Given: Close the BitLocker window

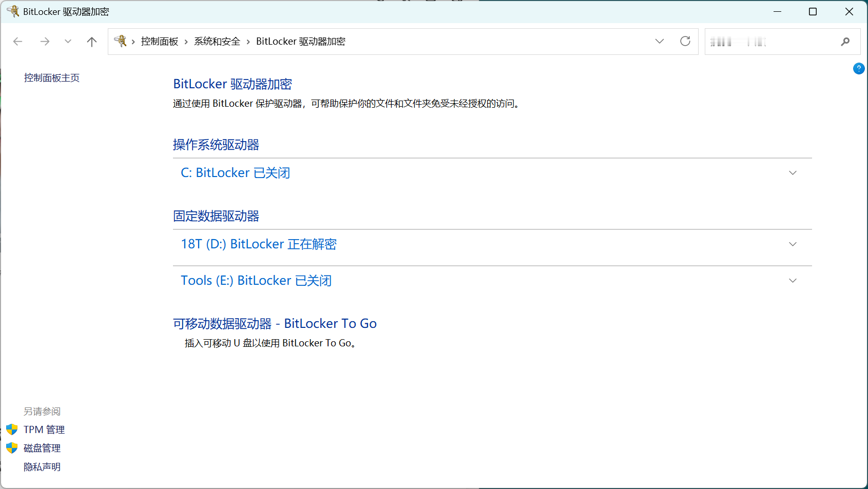Looking at the screenshot, I should 849,11.
